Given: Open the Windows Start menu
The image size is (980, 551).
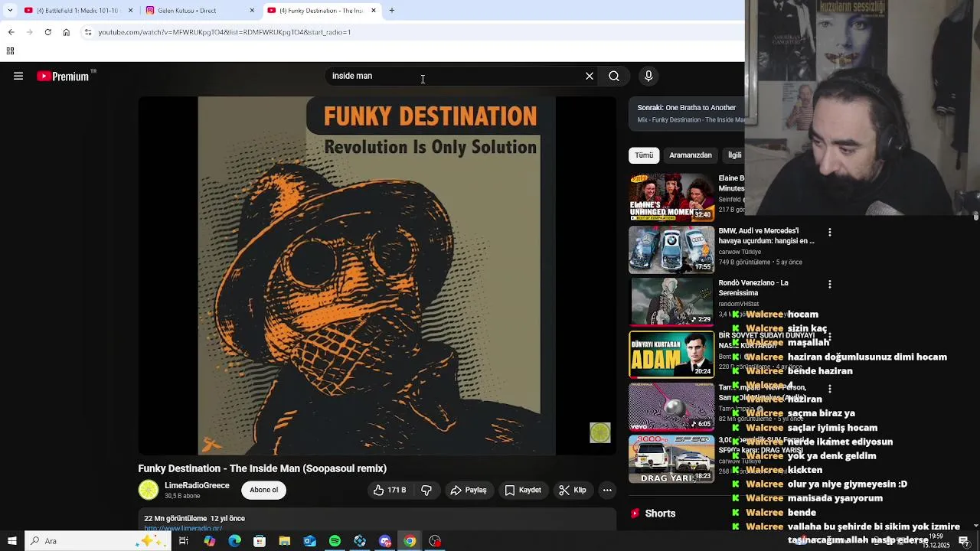Looking at the screenshot, I should pos(12,541).
